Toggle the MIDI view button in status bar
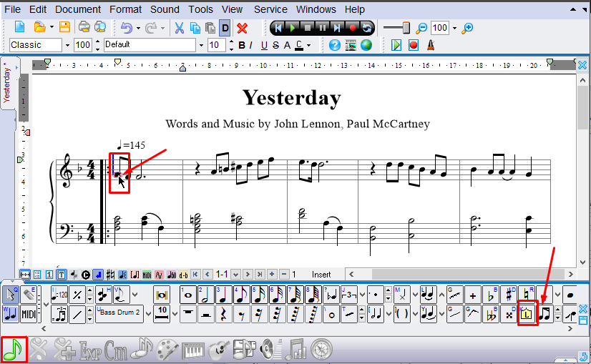591x364 pixels. coord(147,275)
